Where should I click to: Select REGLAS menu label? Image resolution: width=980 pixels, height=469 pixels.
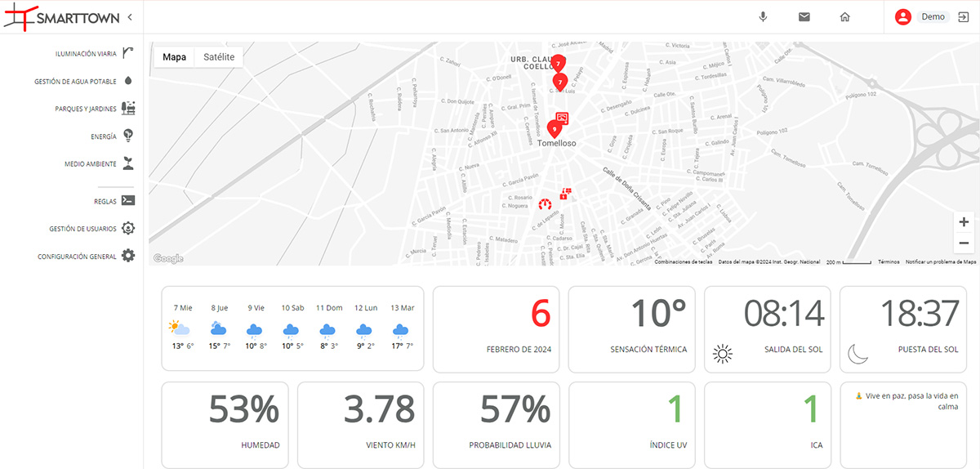(x=105, y=202)
